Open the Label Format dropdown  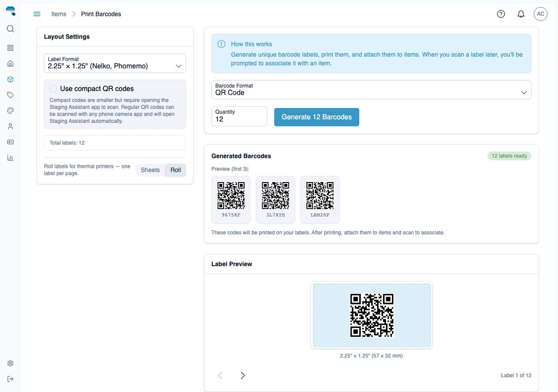115,63
